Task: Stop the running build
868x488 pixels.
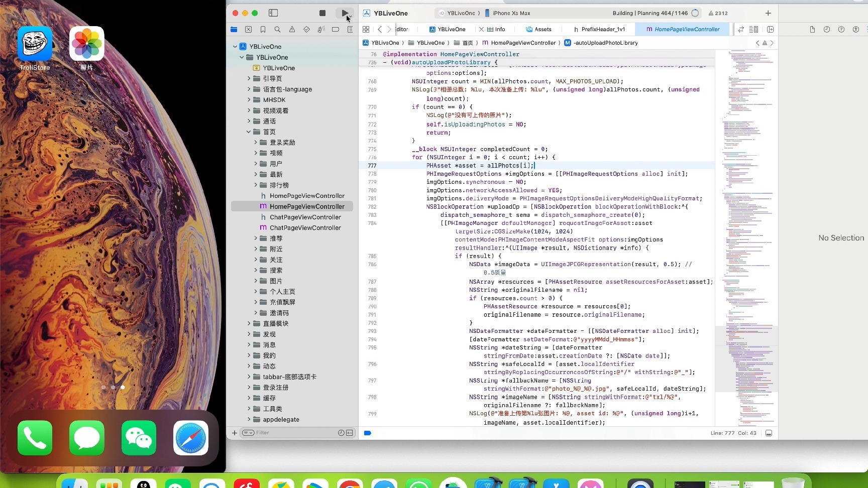Action: coord(322,13)
